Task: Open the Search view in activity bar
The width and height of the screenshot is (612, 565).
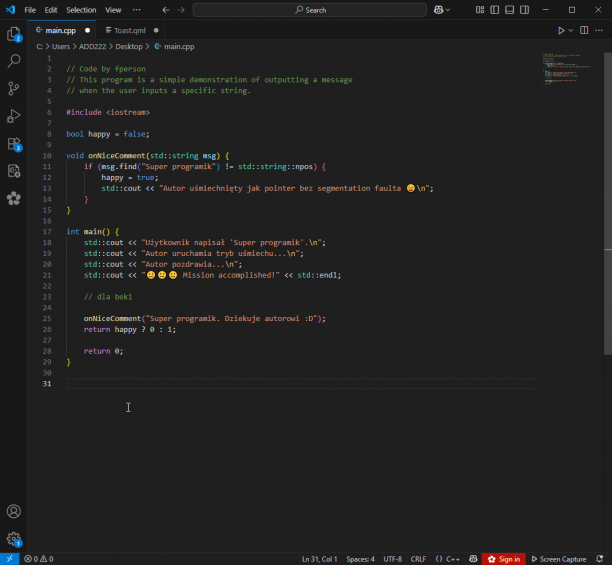Action: (14, 61)
